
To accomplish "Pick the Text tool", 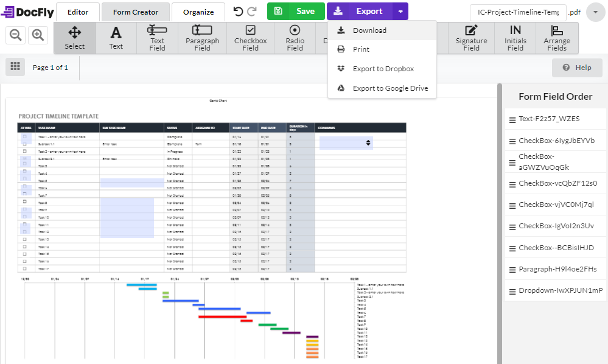I will tap(116, 38).
